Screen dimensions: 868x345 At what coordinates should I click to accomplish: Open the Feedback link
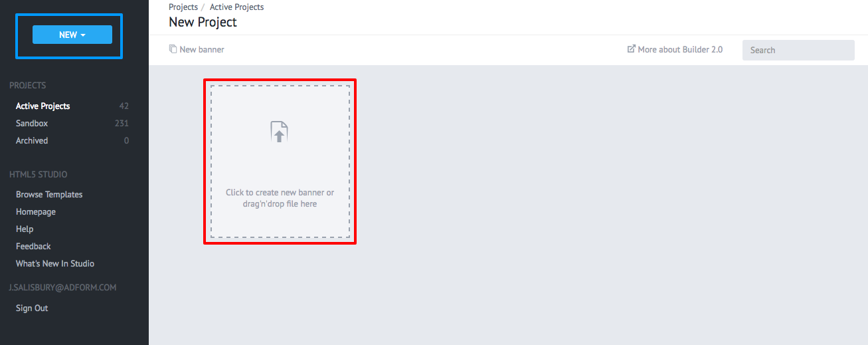33,246
